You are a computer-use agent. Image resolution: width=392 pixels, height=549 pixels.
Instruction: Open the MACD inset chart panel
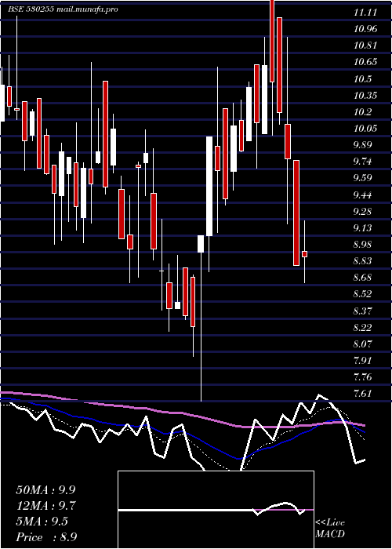[x=216, y=510]
